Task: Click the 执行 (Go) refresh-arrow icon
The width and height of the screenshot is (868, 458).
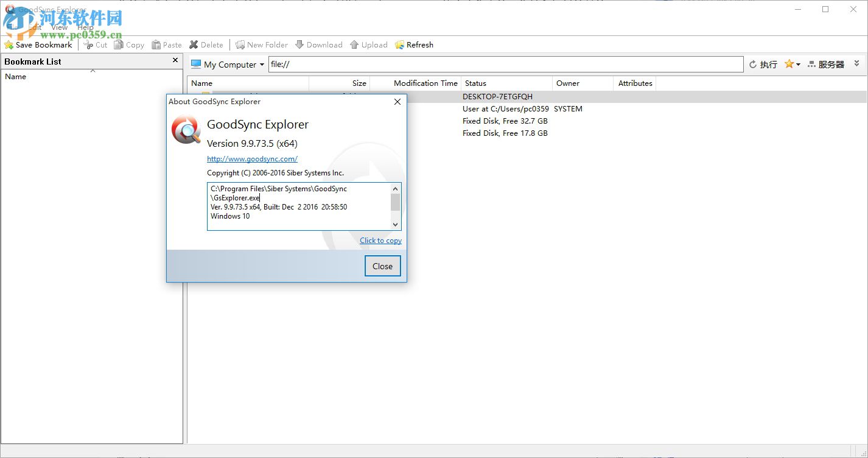Action: (753, 65)
